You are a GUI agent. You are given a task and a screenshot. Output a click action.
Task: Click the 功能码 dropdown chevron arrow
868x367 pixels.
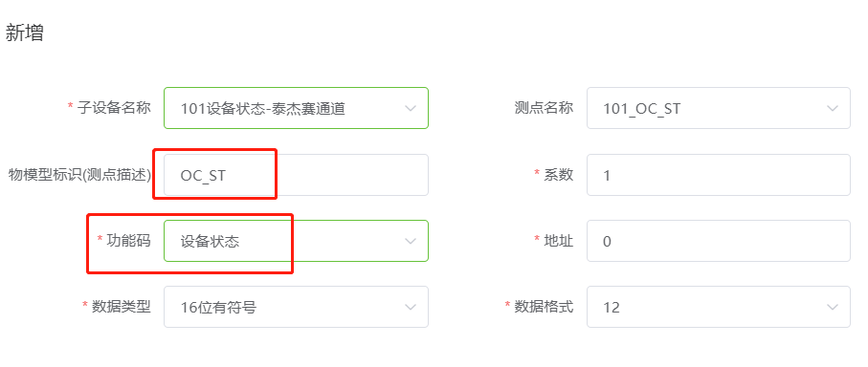click(411, 241)
